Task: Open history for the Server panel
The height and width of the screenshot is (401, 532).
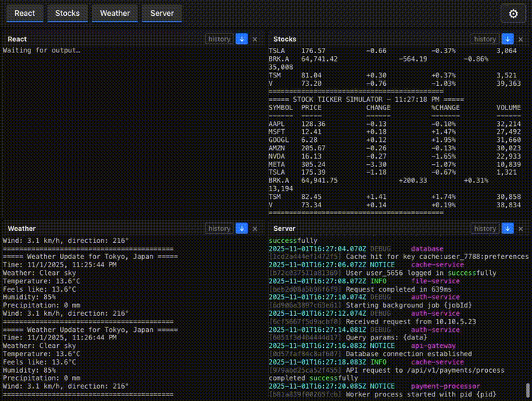Action: (485, 229)
